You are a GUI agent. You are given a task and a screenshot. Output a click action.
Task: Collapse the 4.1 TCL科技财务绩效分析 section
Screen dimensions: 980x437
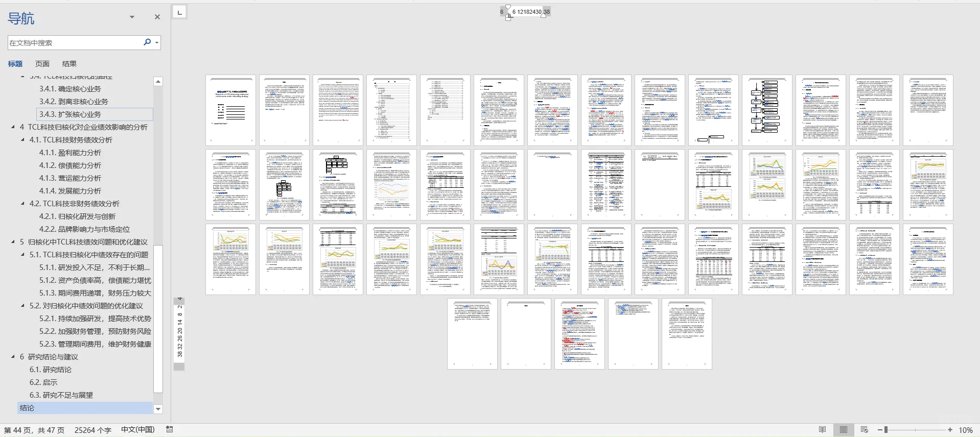tap(22, 140)
